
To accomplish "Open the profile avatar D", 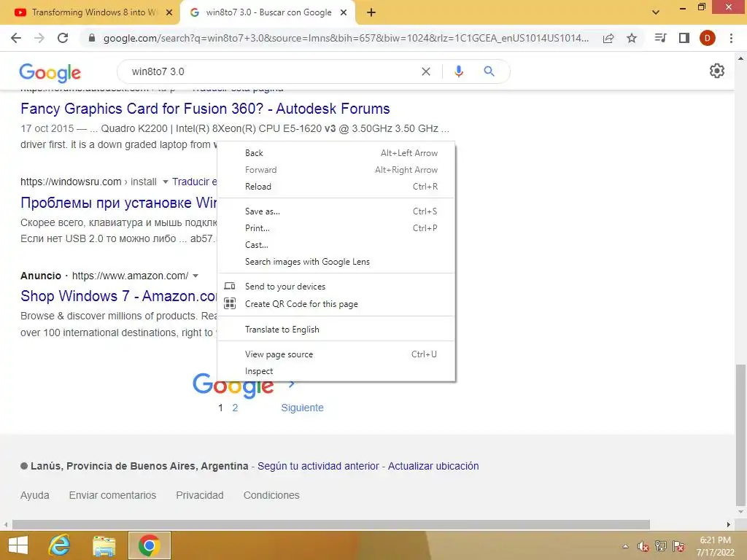I will coord(708,38).
